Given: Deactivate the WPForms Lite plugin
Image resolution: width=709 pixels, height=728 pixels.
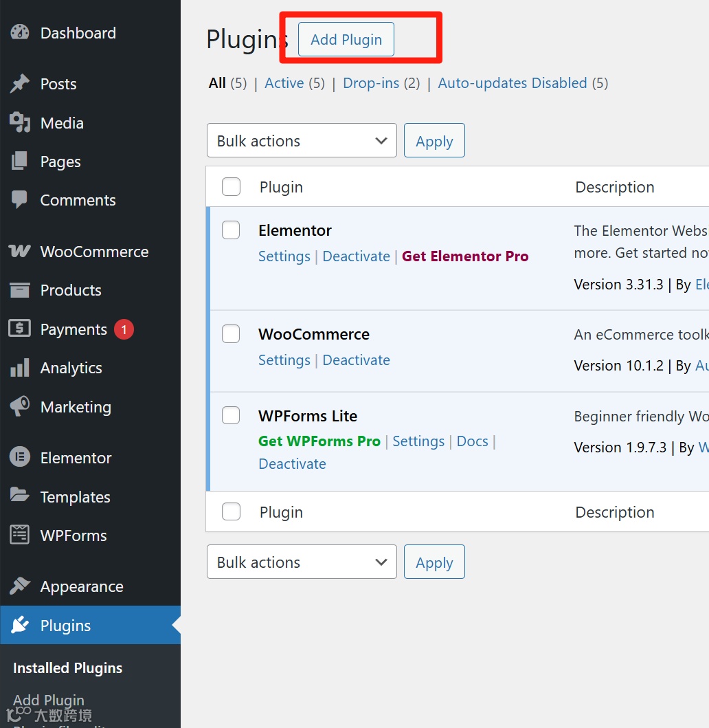Looking at the screenshot, I should (292, 464).
